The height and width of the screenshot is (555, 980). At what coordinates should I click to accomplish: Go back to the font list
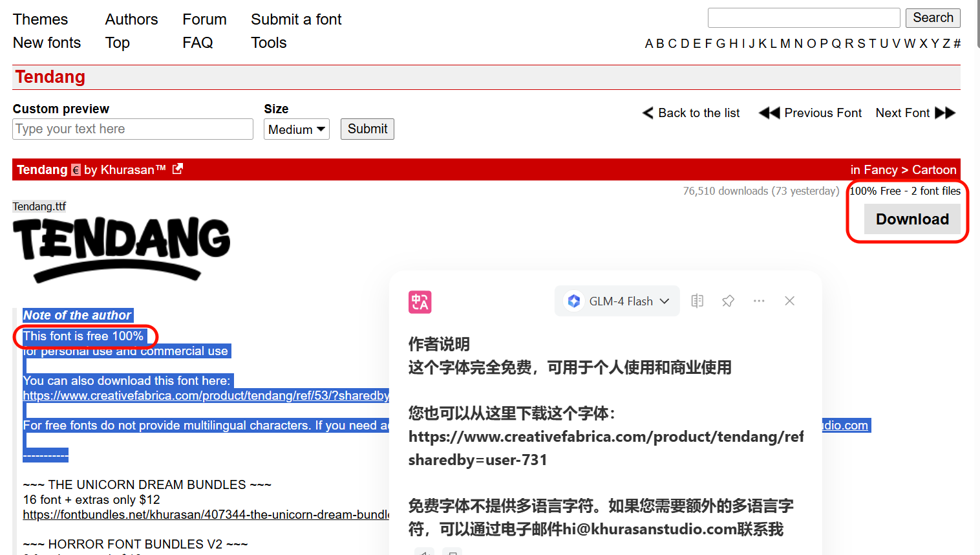click(x=691, y=113)
